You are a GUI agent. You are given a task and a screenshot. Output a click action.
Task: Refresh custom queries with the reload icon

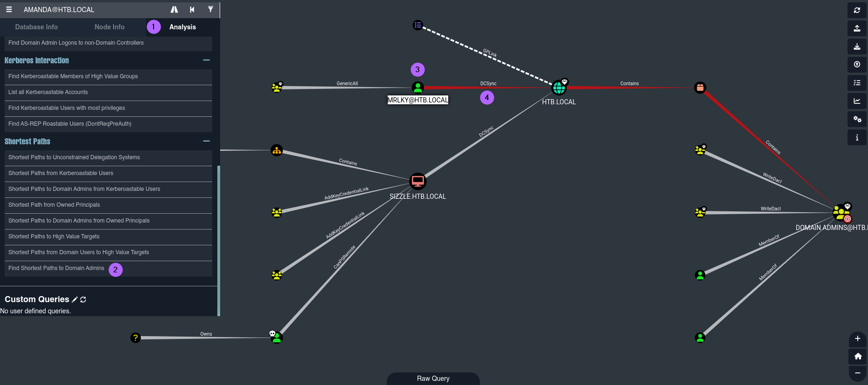tap(83, 299)
